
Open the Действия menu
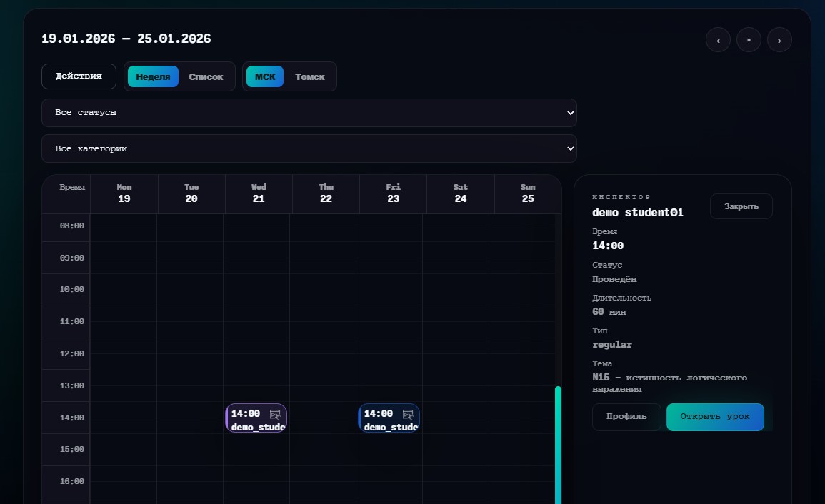[x=79, y=76]
